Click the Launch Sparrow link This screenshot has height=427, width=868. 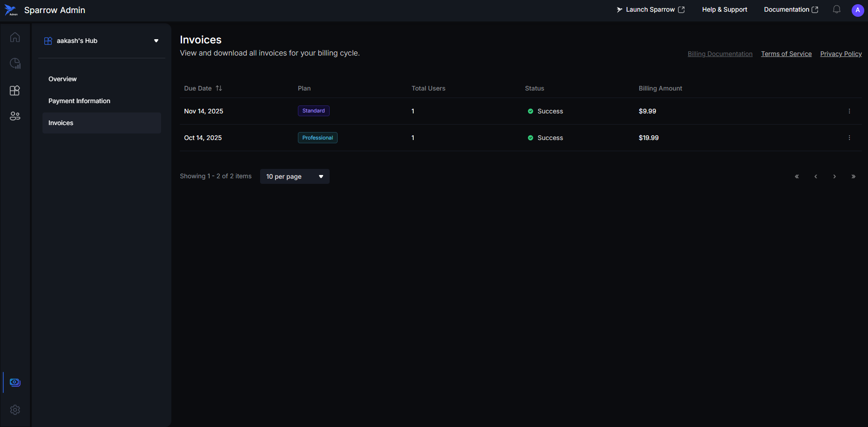click(x=650, y=10)
